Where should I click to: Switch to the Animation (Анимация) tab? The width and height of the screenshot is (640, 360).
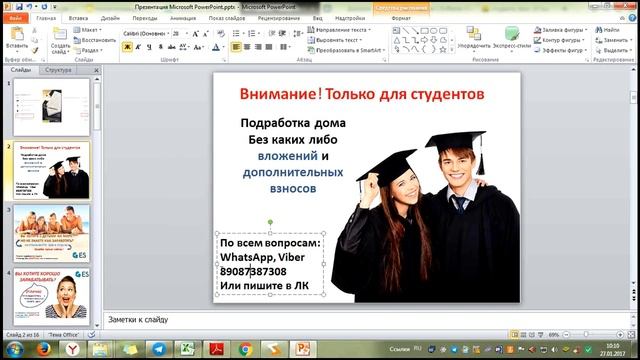click(x=183, y=18)
